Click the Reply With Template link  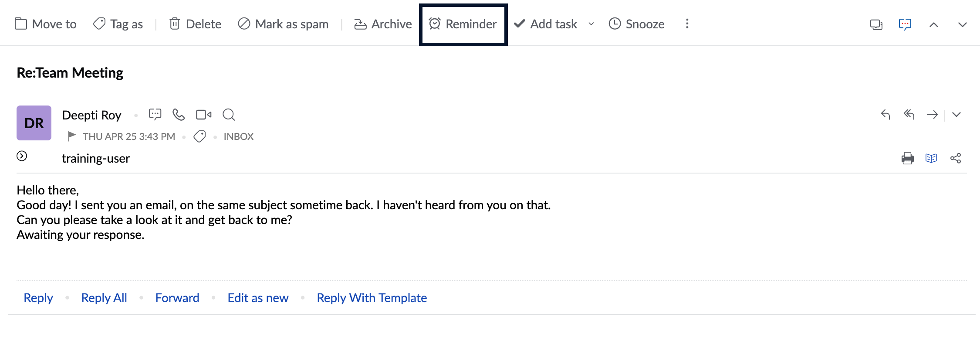coord(372,298)
